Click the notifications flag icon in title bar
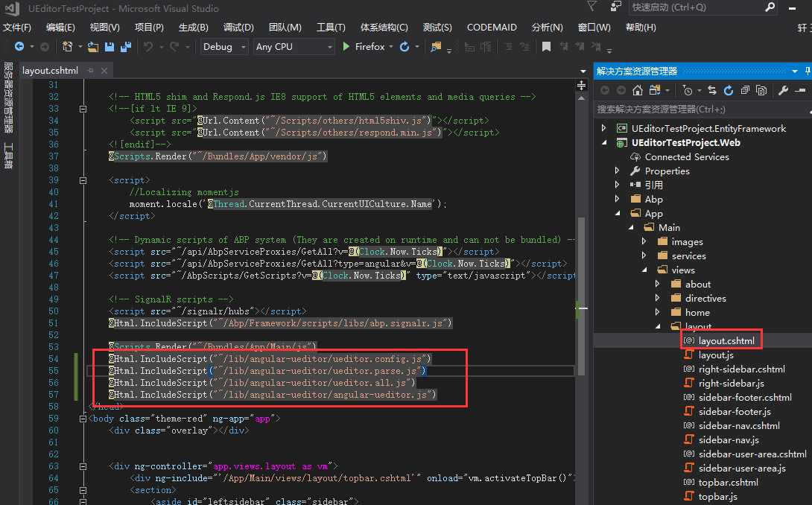Viewport: 812px width, 505px height. (x=591, y=6)
